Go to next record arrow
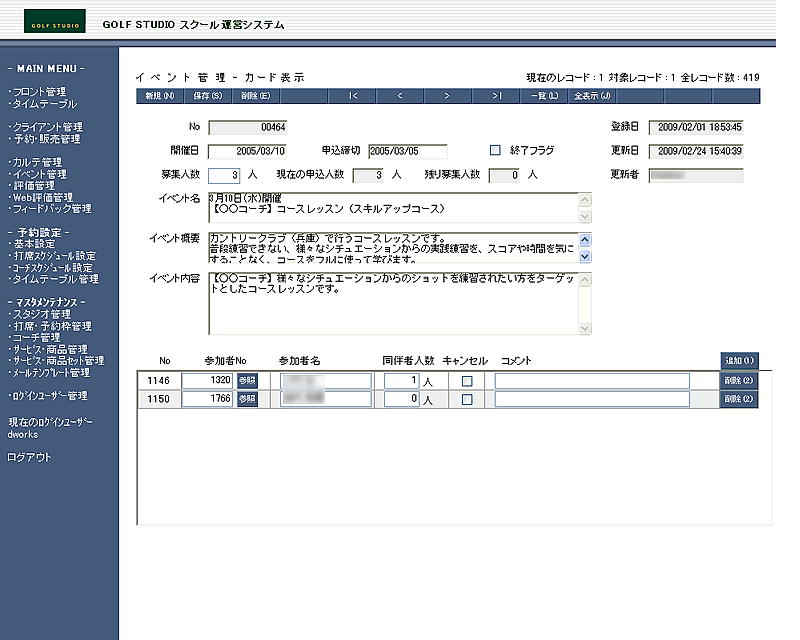800x640 pixels. pyautogui.click(x=447, y=96)
